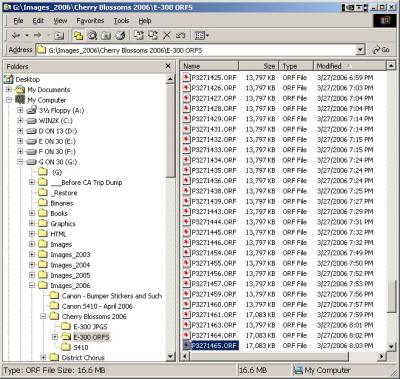
Task: Click the file list scroll up arrow
Action: point(391,66)
